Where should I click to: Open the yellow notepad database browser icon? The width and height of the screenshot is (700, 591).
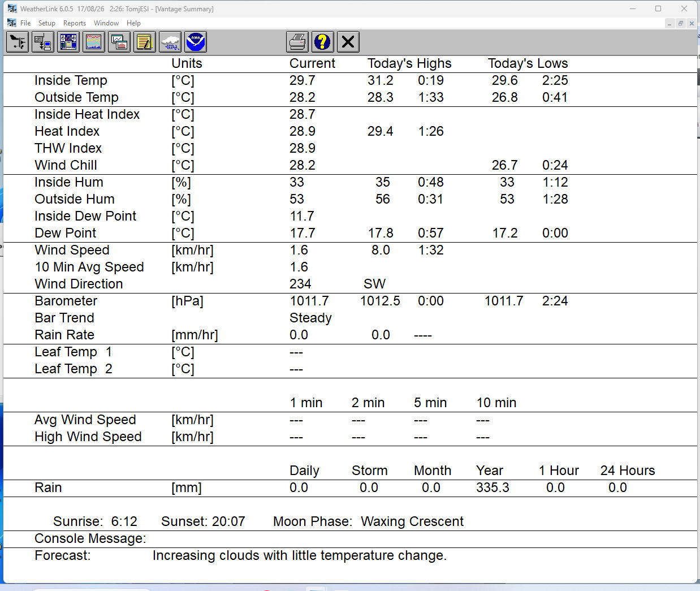click(145, 42)
